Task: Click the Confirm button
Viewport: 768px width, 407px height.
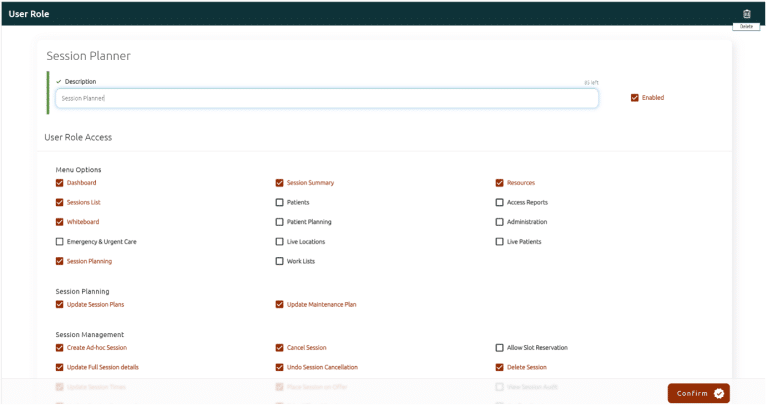Action: (x=698, y=393)
